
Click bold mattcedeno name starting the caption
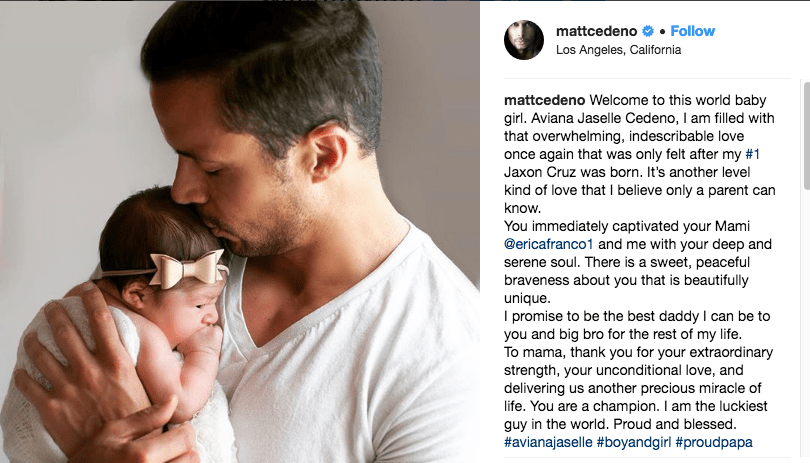(544, 100)
